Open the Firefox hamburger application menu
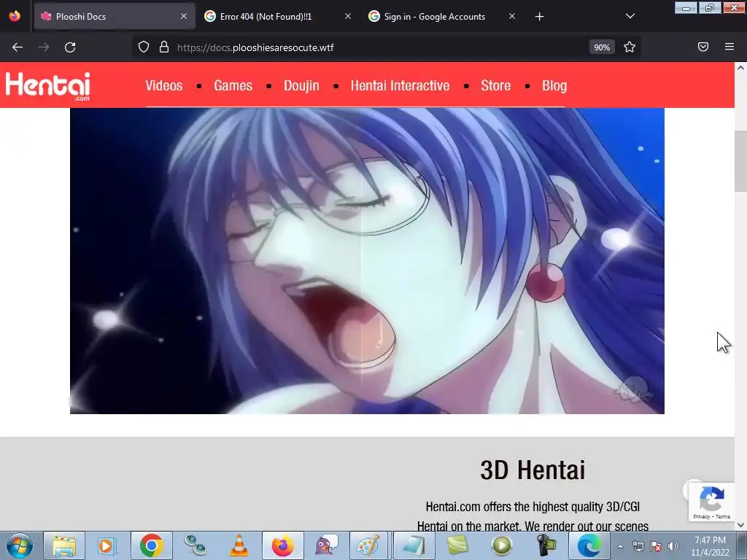This screenshot has height=560, width=747. tap(729, 47)
